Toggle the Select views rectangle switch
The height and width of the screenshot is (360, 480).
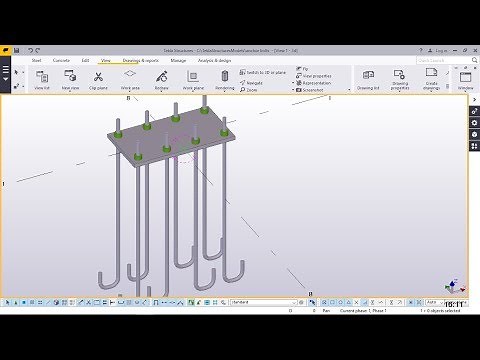click(97, 302)
